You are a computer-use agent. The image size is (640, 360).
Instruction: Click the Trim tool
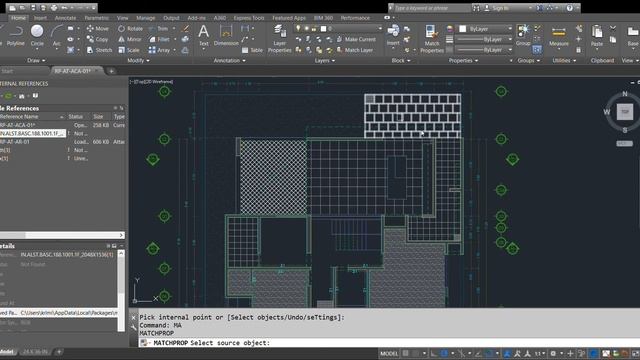pos(158,29)
